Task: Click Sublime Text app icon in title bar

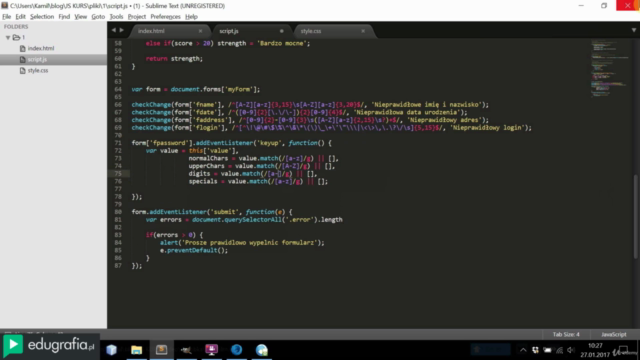Action: tap(4, 6)
